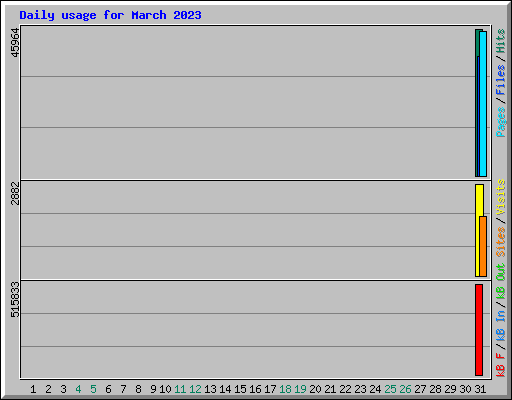
Task: Click the 2882 axis value
Action: pos(15,193)
